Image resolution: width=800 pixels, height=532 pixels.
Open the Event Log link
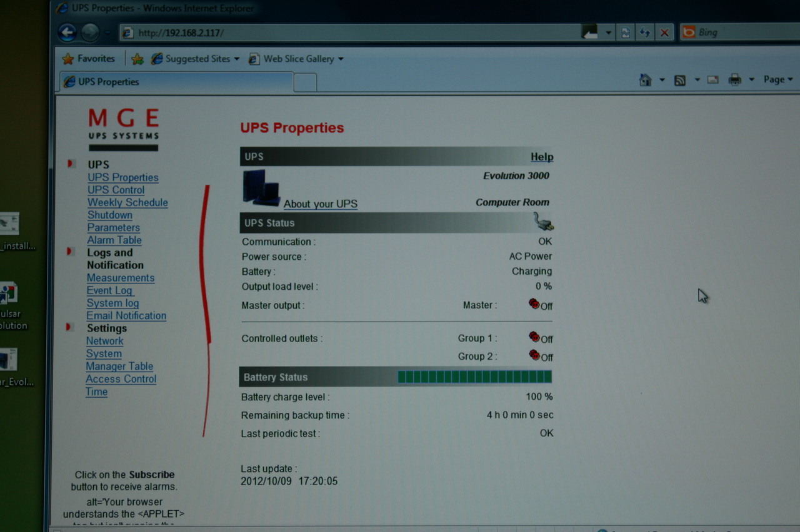[x=110, y=290]
